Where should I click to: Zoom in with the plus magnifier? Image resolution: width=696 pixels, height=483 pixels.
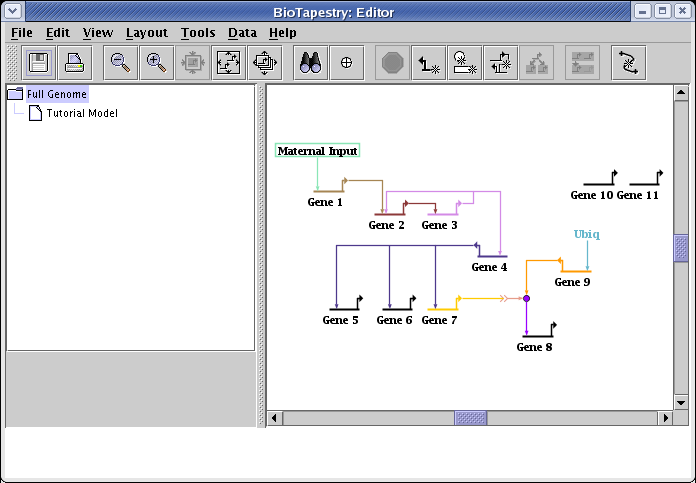pos(156,62)
